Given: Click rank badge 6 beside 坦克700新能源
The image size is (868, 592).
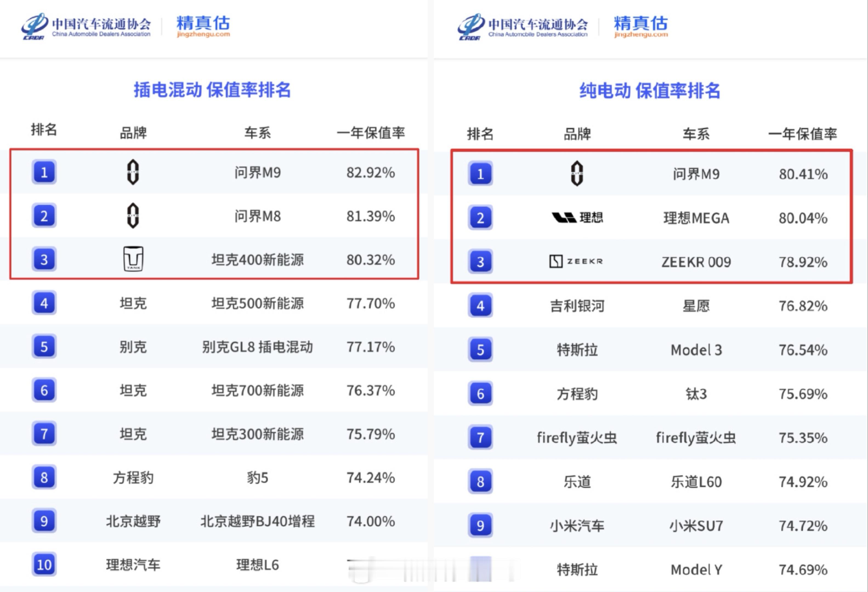Looking at the screenshot, I should tap(44, 391).
